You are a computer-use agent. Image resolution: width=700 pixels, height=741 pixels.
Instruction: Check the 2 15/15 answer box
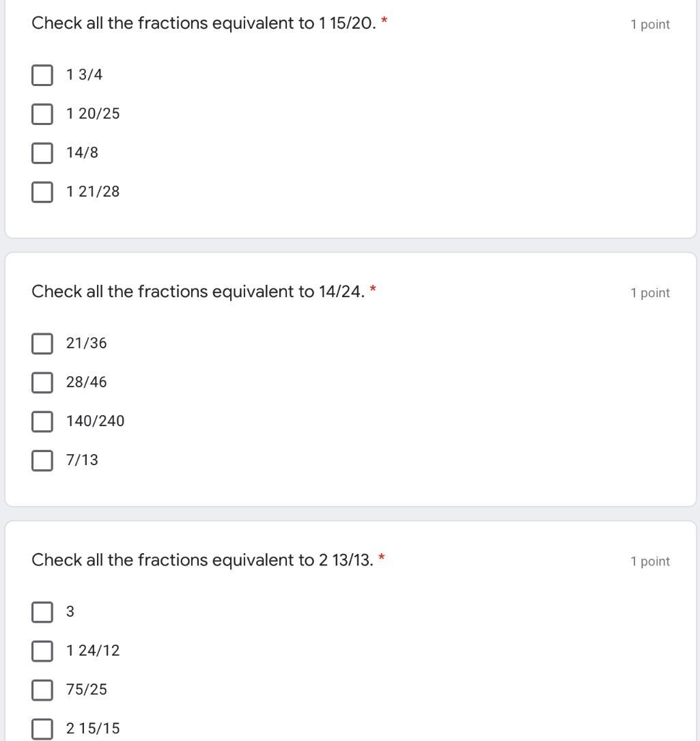tap(42, 729)
